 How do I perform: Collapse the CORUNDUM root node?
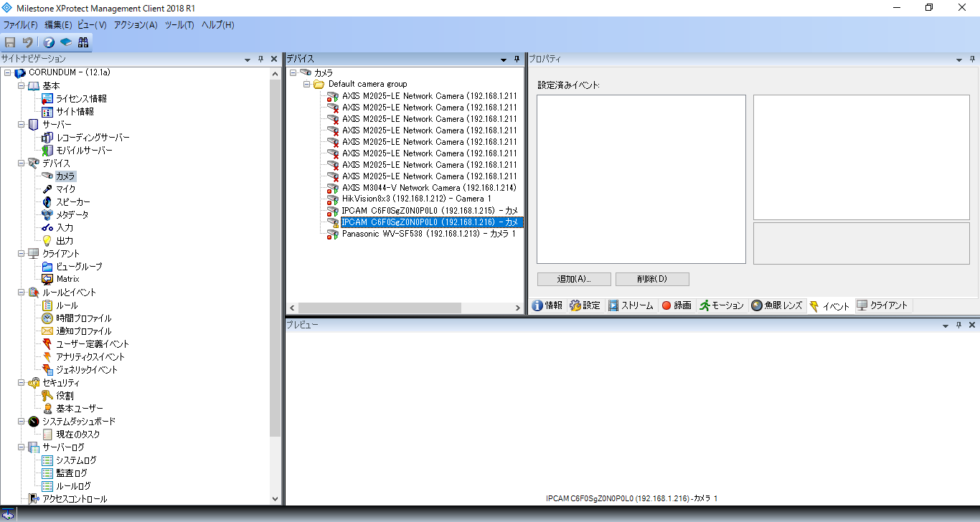pos(7,73)
